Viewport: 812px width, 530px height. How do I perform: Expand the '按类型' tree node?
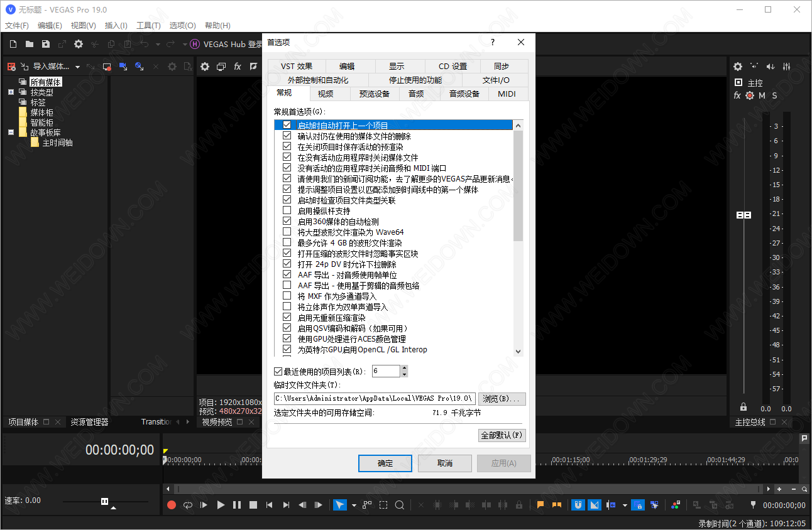point(11,92)
